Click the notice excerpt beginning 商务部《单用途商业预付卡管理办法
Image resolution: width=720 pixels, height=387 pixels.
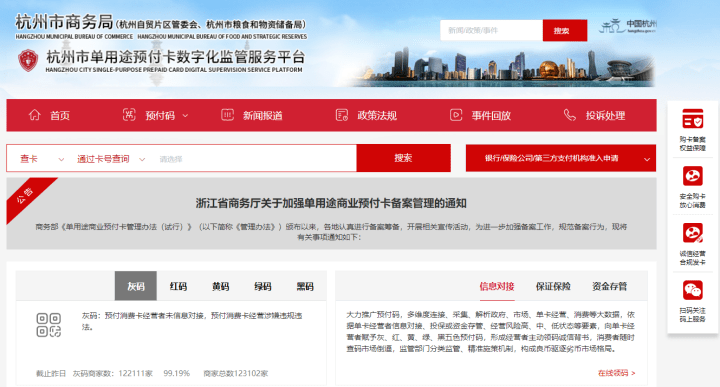click(x=331, y=231)
